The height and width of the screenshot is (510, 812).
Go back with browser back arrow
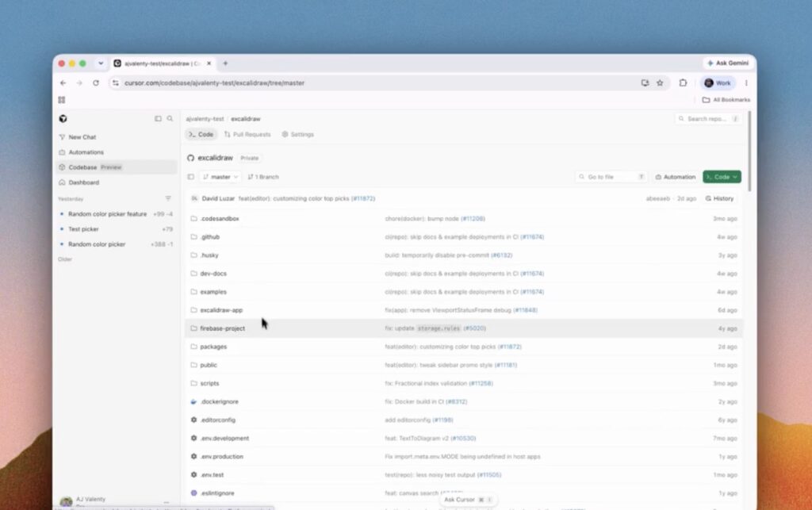coord(63,82)
